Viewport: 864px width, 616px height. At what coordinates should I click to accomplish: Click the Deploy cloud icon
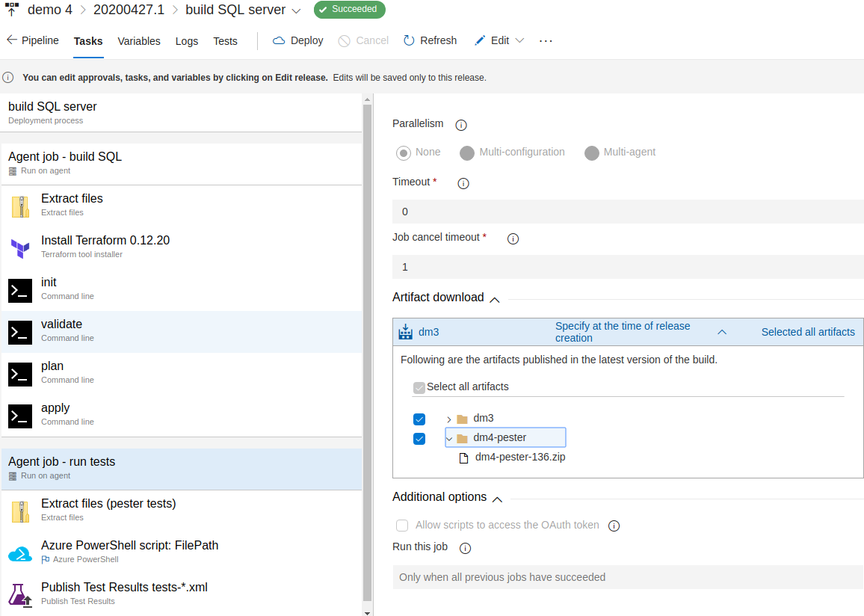pos(279,41)
